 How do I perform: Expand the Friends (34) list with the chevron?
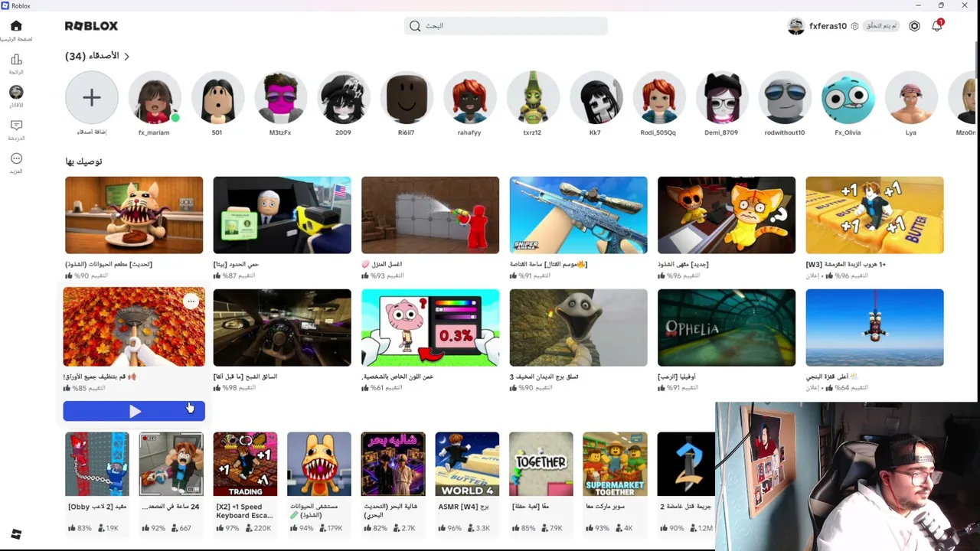tap(126, 57)
